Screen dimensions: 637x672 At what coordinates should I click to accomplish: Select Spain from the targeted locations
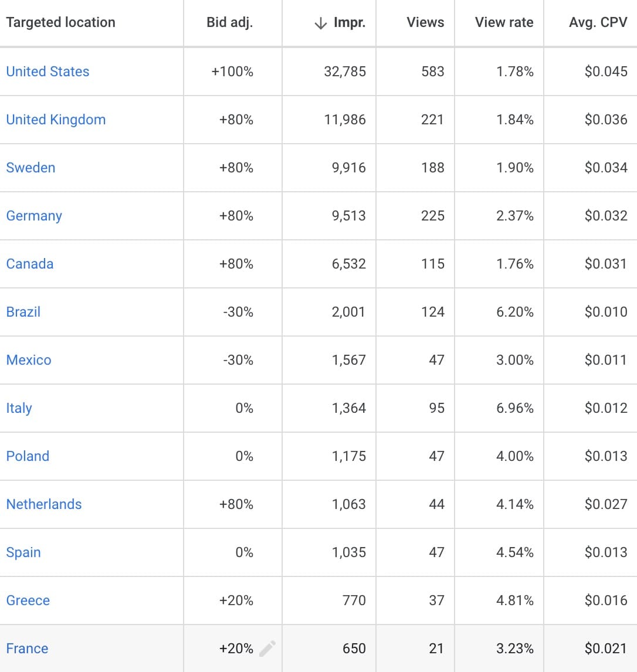[x=23, y=552]
